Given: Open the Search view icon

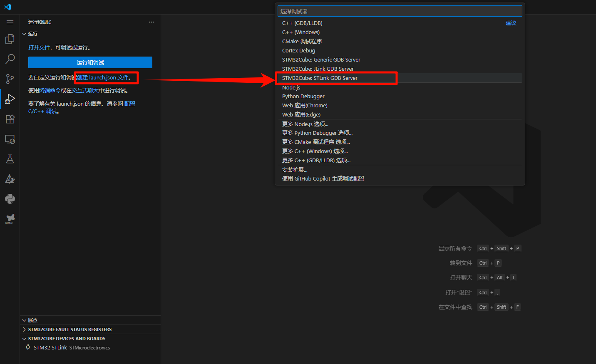Looking at the screenshot, I should point(10,59).
